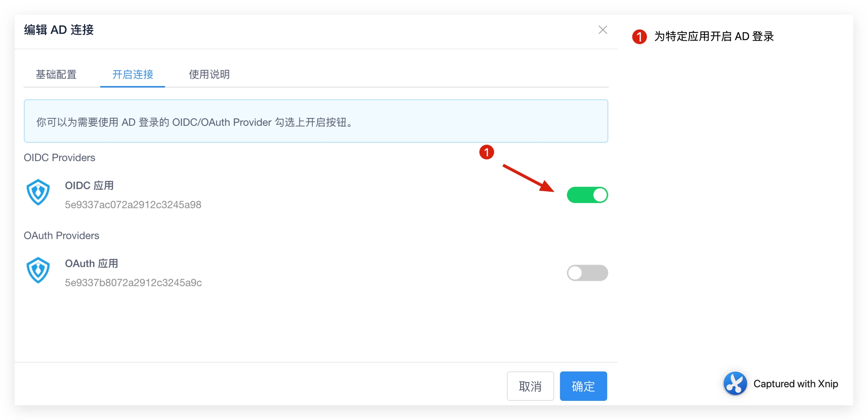The height and width of the screenshot is (420, 868).
Task: Click the OIDC 应用 shield icon
Action: (38, 193)
